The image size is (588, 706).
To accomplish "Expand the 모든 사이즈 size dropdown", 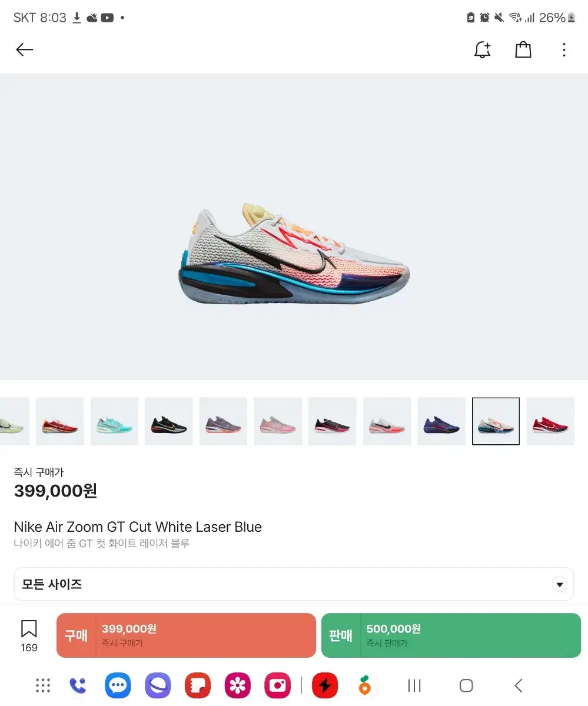I will pos(294,584).
